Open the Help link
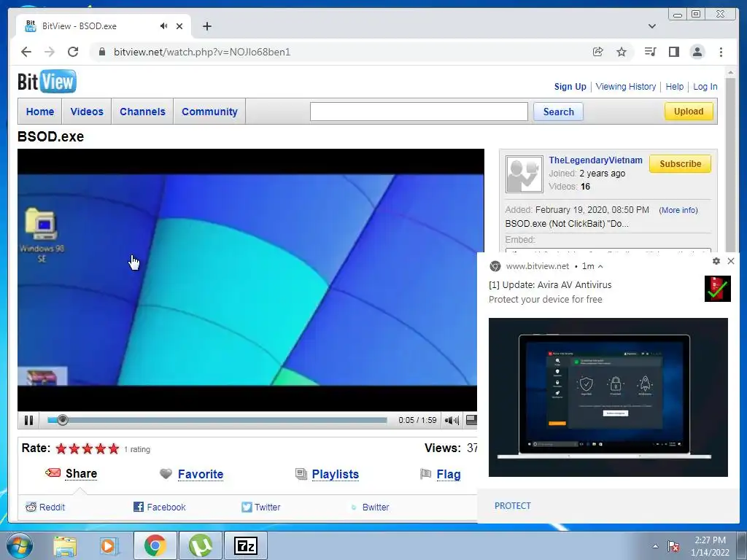The image size is (747, 560). point(674,87)
